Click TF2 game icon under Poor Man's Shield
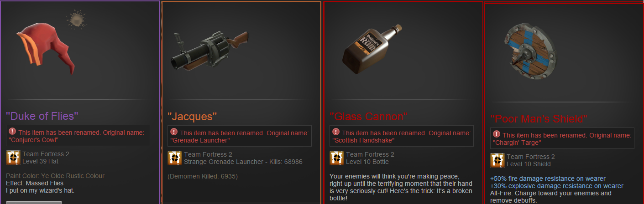The image size is (644, 204). click(x=497, y=160)
